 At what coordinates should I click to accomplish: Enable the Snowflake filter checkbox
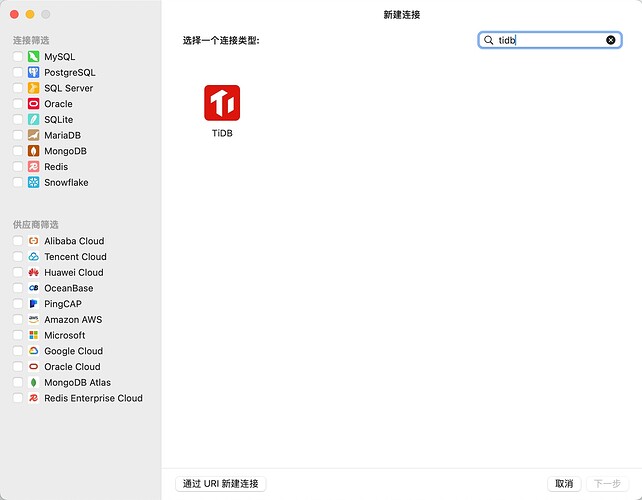point(18,182)
